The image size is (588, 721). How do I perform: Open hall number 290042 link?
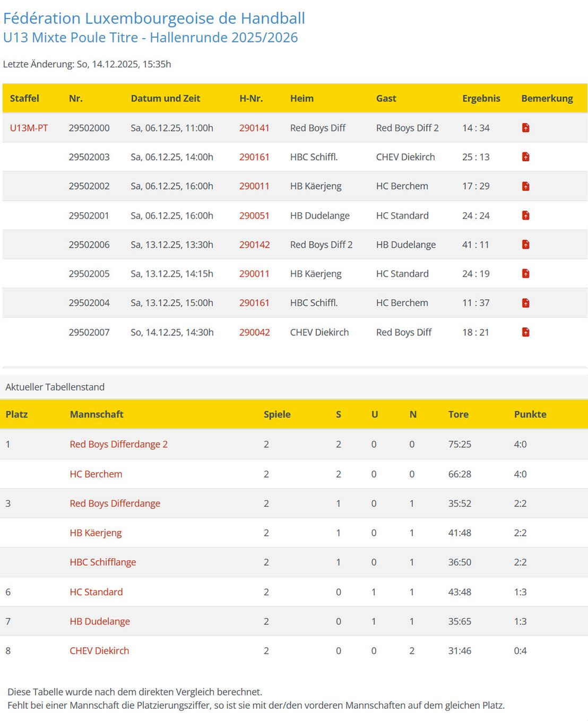coord(254,332)
